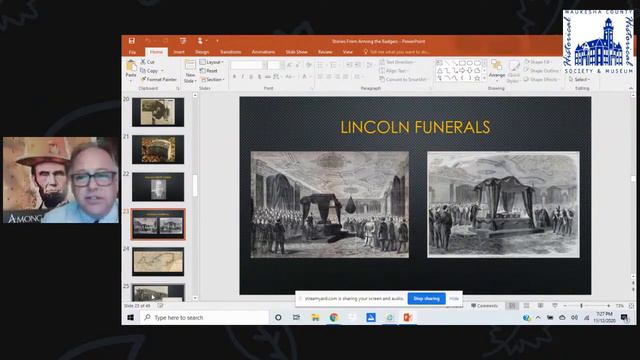Open the Comments pane from status bar

click(x=484, y=306)
